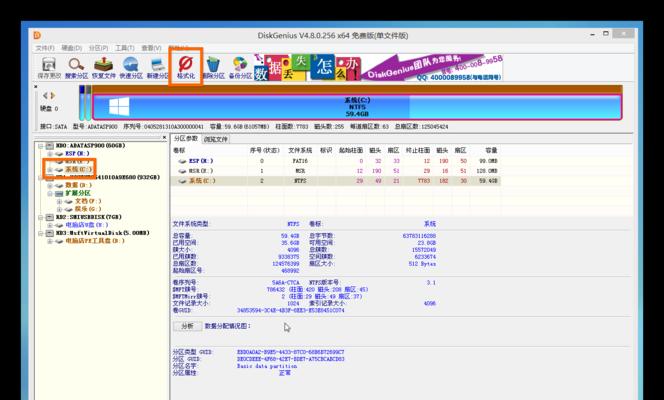Switch to the 浏览文件 tab
This screenshot has width=664, height=400.
tap(216, 139)
